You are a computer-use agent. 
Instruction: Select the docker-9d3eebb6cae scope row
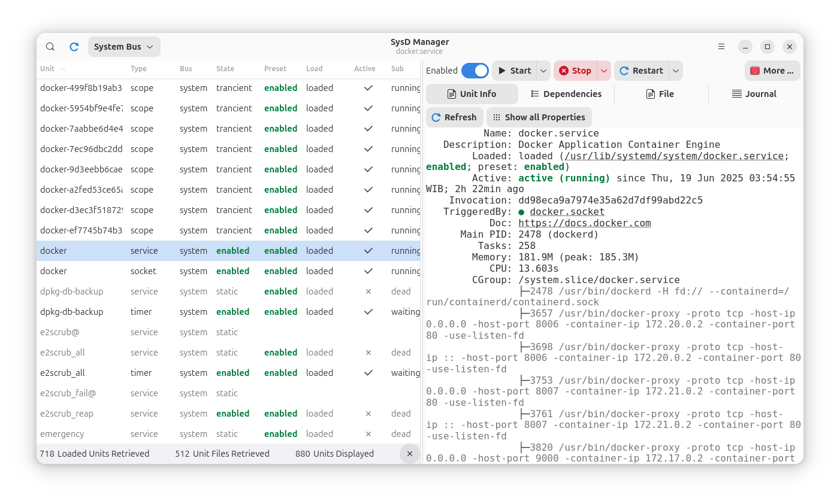point(228,169)
